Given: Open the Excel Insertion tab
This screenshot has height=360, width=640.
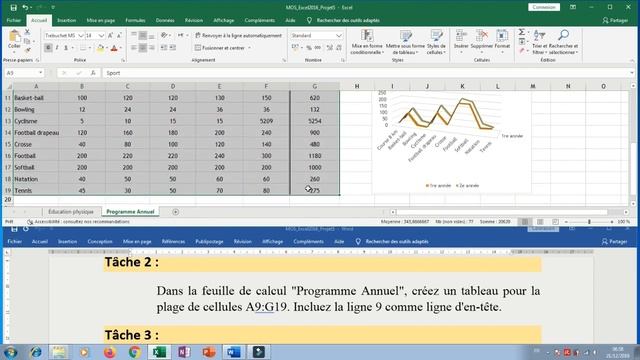Looking at the screenshot, I should point(67,20).
